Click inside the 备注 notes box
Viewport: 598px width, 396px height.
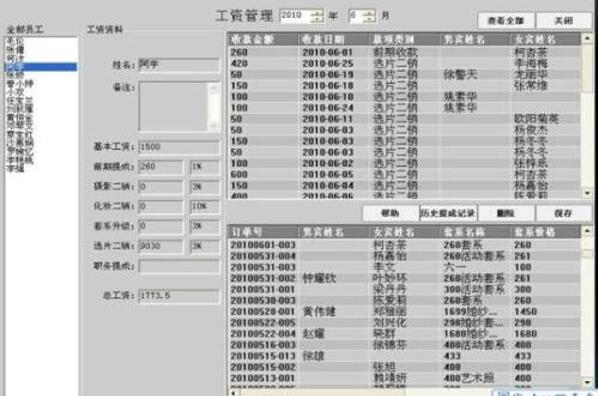tap(174, 106)
